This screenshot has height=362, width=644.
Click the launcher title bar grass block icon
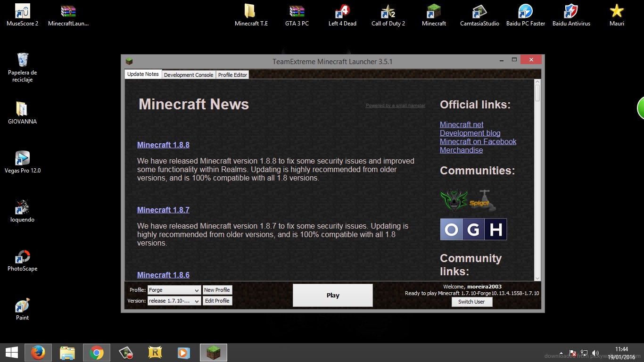129,61
